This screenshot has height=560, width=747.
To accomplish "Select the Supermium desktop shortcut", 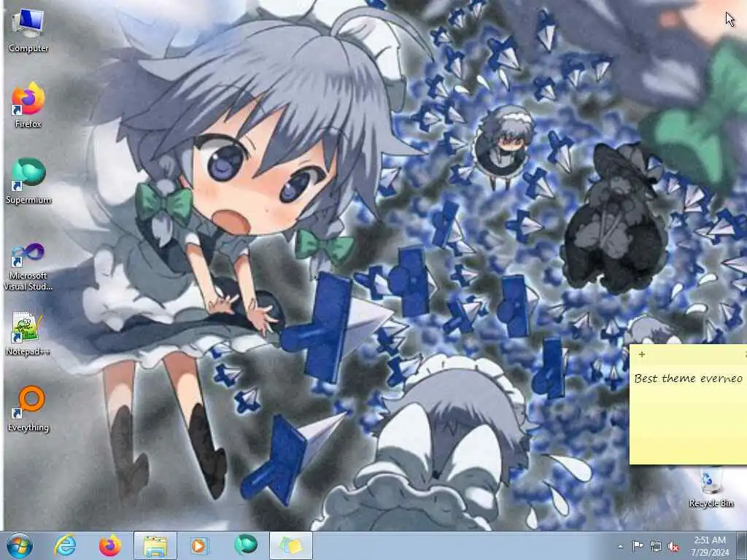I will 28,181.
